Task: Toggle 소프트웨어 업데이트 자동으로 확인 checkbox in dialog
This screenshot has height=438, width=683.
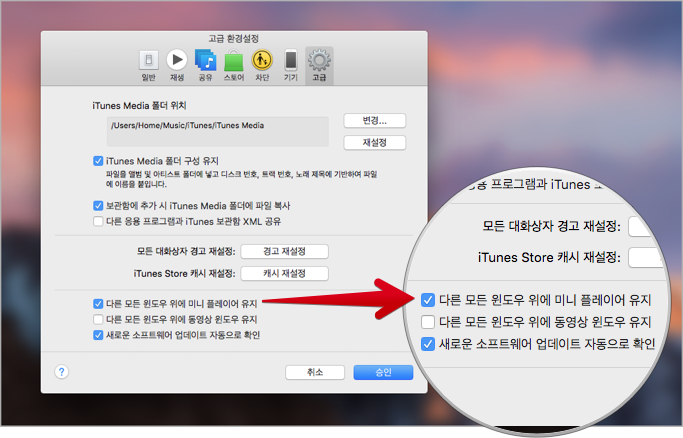Action: point(98,335)
